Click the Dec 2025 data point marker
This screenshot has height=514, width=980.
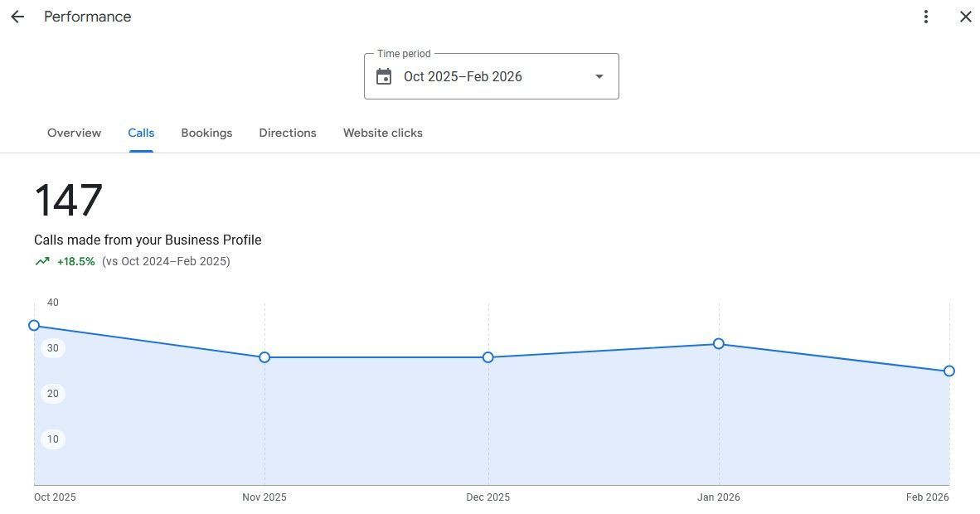[488, 357]
